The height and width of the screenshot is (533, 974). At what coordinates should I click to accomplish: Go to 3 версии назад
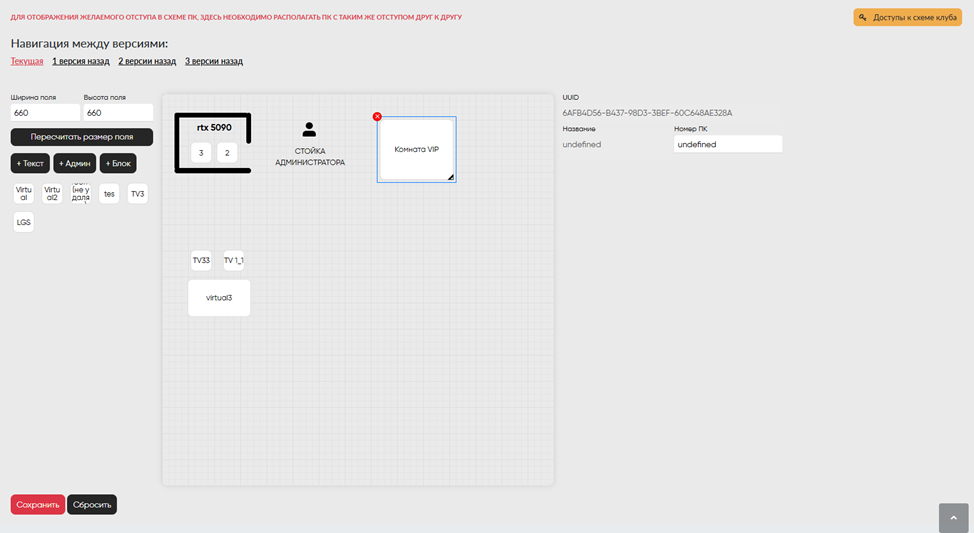(x=213, y=61)
